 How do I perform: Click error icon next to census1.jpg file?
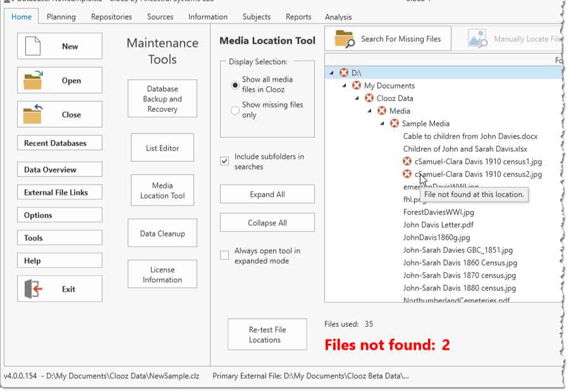[x=408, y=162]
